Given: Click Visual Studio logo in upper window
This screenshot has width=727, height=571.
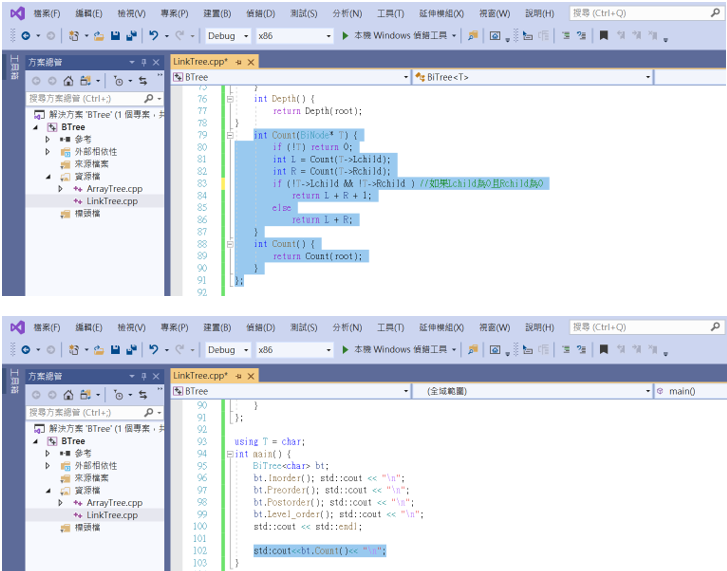Looking at the screenshot, I should pos(18,13).
